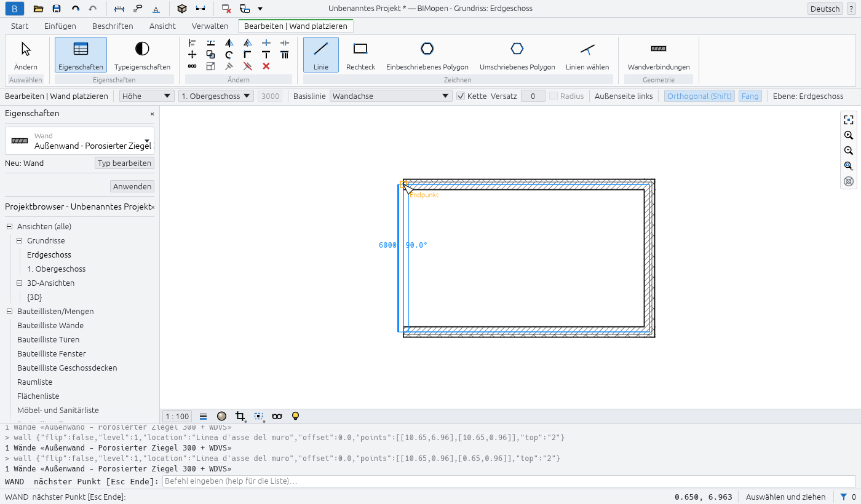The image size is (861, 504).
Task: Save the project with the floppy disk icon
Action: [x=57, y=9]
